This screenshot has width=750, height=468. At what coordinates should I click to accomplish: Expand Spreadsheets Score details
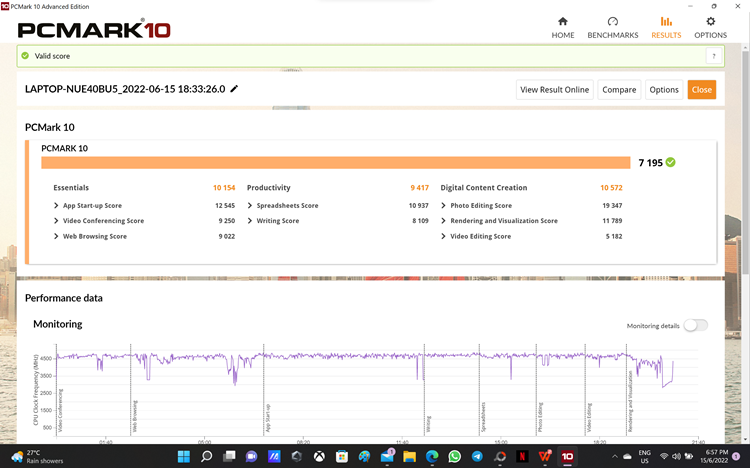coord(250,205)
